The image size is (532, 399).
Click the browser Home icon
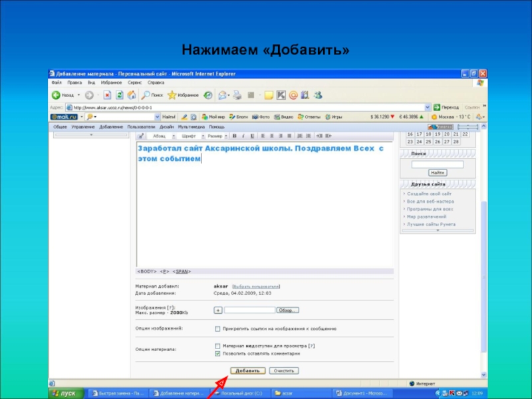(x=132, y=95)
